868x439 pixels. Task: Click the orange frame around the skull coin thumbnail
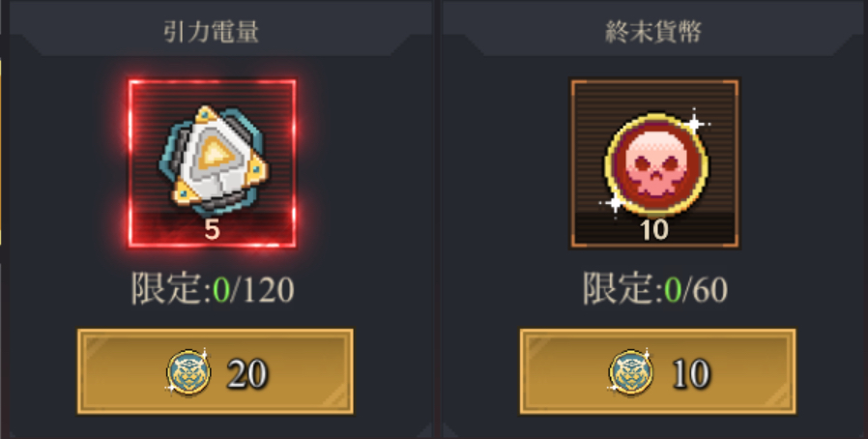655,163
